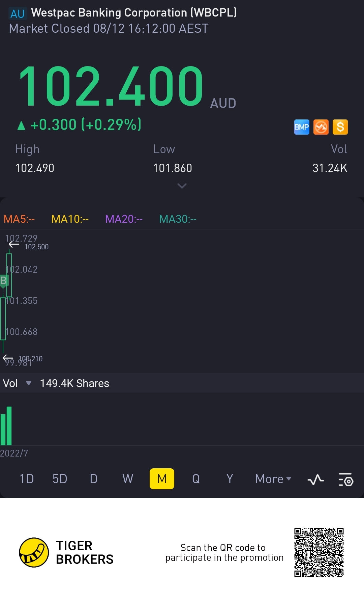364x607 pixels.
Task: Select the D daily chart tab
Action: coord(94,479)
